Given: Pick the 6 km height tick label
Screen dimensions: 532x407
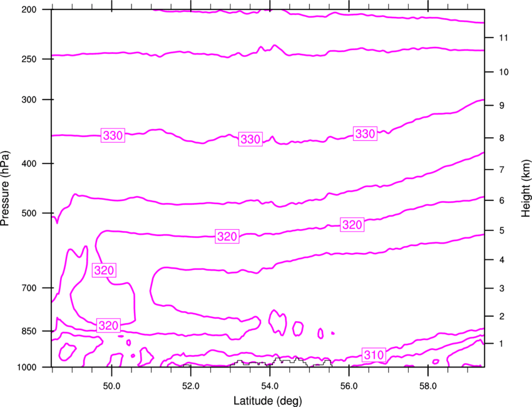Looking at the screenshot, I should [501, 200].
